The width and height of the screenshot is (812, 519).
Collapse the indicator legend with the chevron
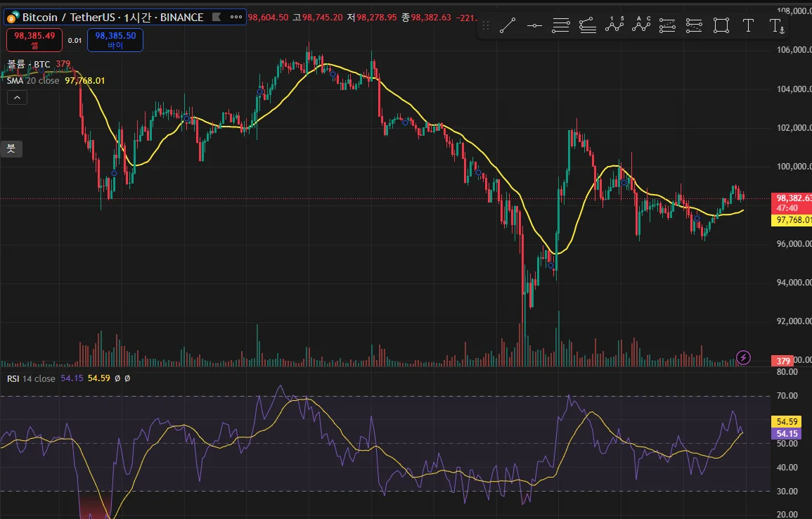[x=17, y=97]
